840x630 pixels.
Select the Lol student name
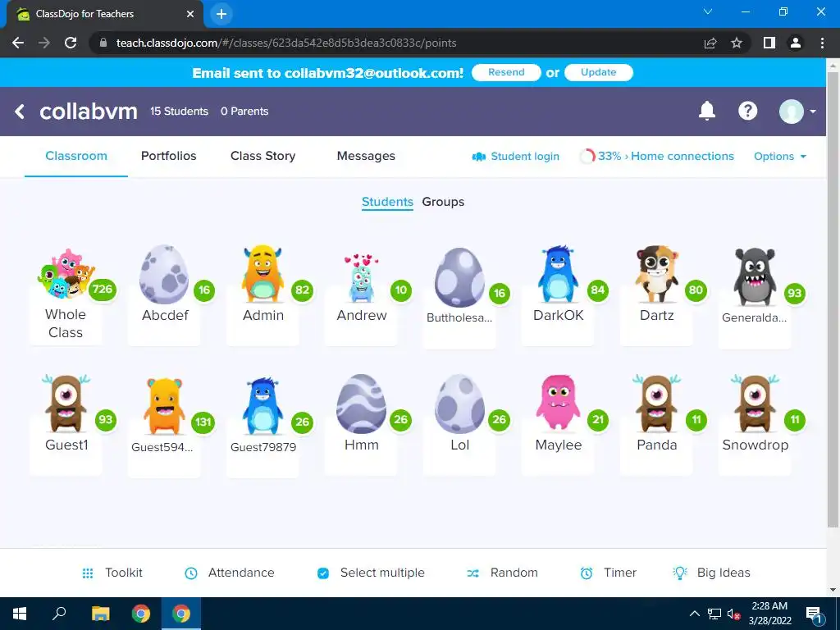pos(459,445)
